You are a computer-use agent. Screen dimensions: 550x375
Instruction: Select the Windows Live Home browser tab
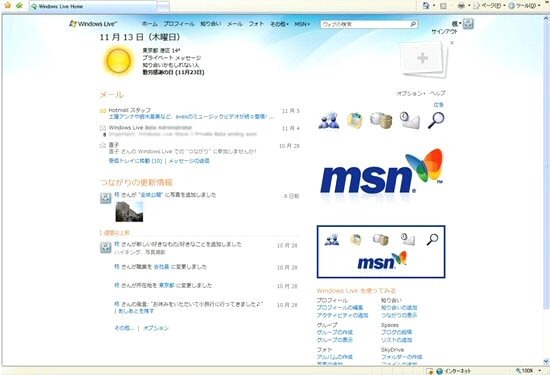click(x=93, y=6)
